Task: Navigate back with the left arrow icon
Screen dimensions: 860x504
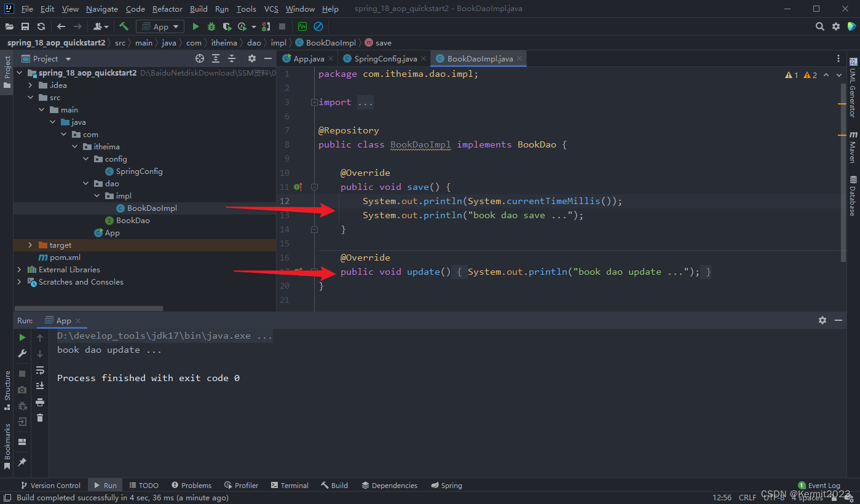Action: (x=61, y=26)
